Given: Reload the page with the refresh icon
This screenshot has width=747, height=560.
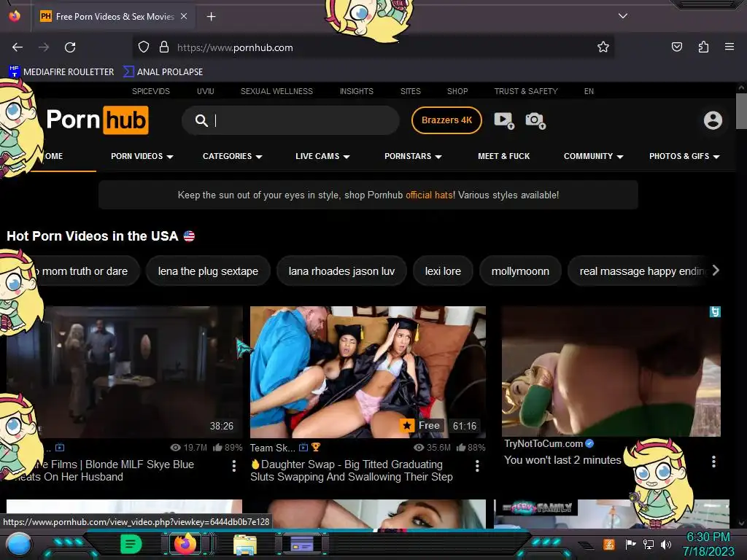Looking at the screenshot, I should coord(70,47).
